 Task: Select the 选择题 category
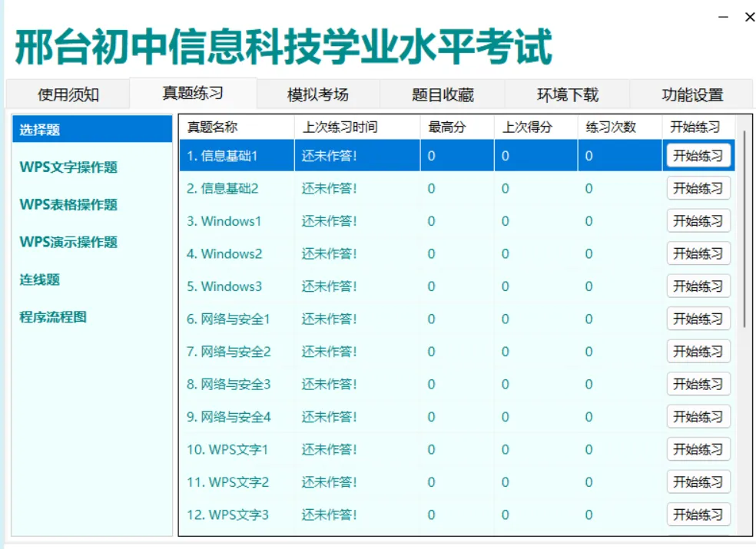coord(38,130)
